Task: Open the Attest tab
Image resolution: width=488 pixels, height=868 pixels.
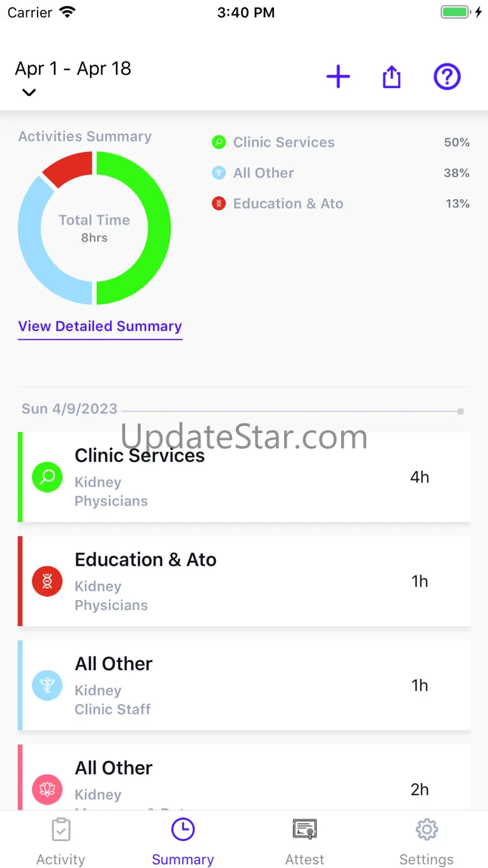Action: [x=305, y=842]
